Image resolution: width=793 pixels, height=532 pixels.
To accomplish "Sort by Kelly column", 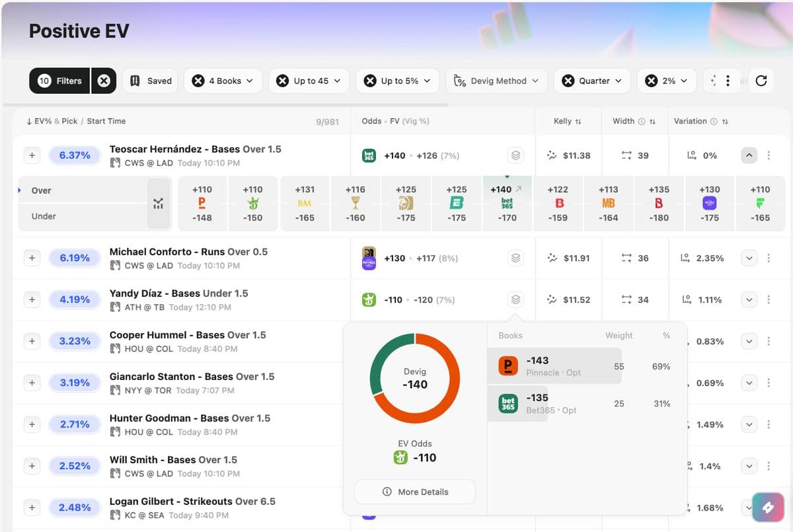I will pos(567,121).
